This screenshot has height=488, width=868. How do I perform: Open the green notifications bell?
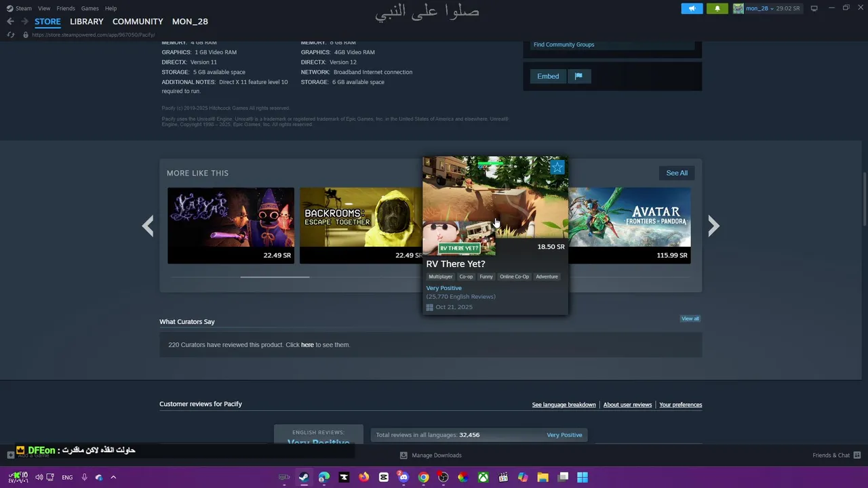click(x=717, y=8)
